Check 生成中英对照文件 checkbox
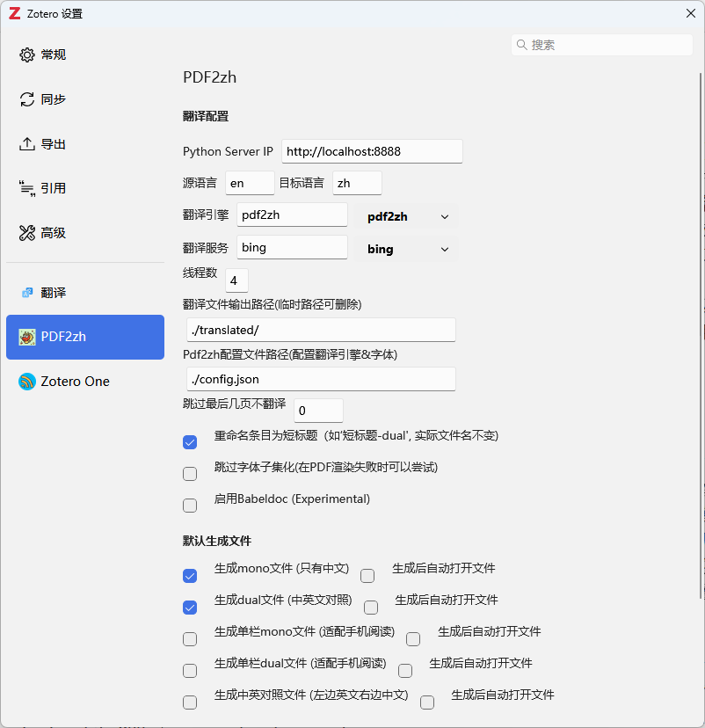 tap(190, 702)
